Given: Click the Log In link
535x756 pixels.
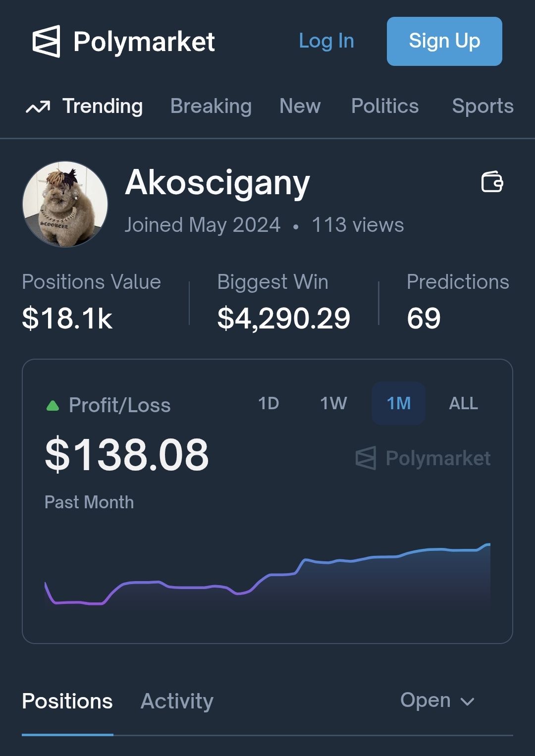Looking at the screenshot, I should tap(326, 41).
